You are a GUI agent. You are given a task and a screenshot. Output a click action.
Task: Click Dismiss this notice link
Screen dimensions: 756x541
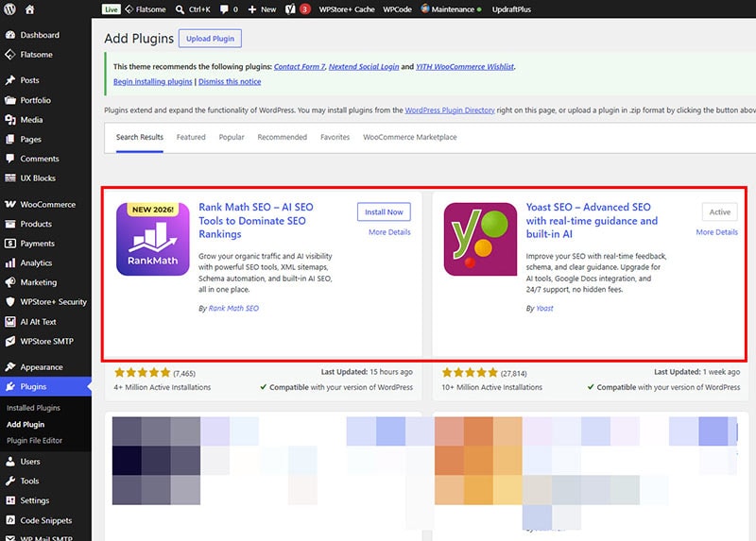230,81
